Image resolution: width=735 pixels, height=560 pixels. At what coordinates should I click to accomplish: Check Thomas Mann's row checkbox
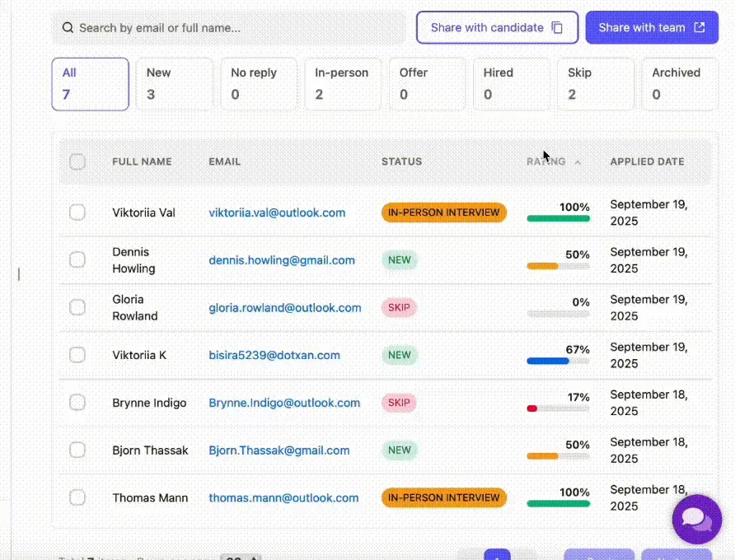click(x=77, y=497)
